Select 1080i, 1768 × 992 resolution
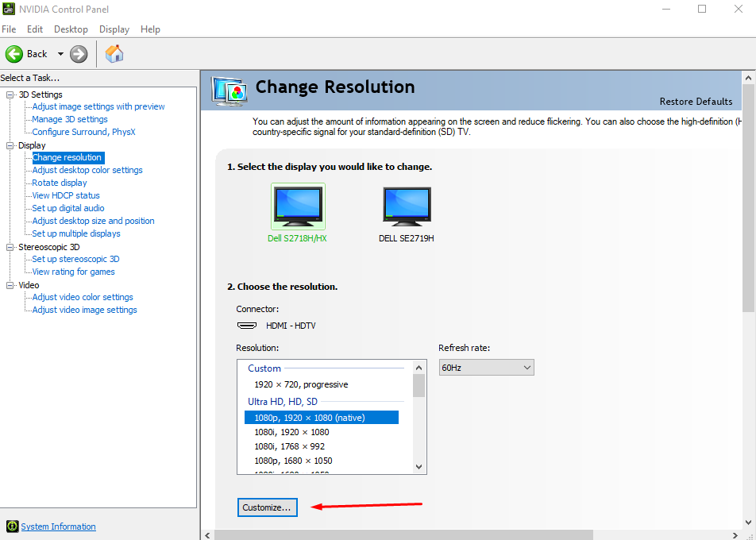 point(289,446)
